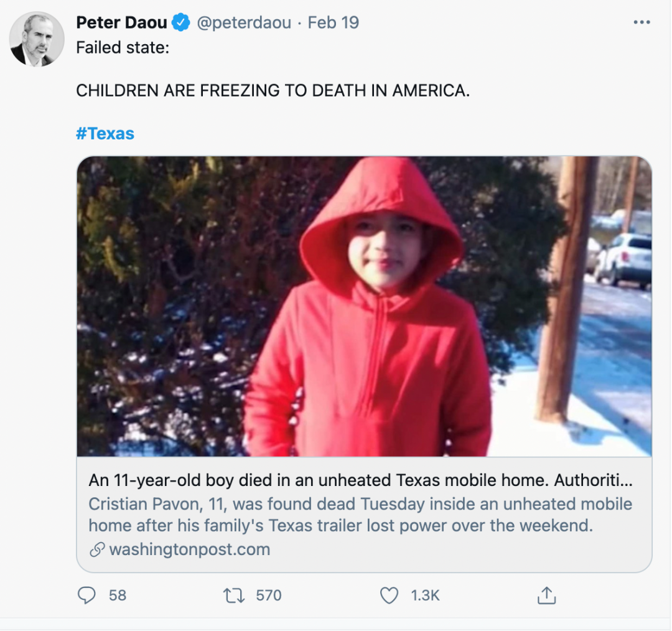Click the link chain icon beside washingtonpost.com
This screenshot has width=672, height=631.
coord(97,549)
